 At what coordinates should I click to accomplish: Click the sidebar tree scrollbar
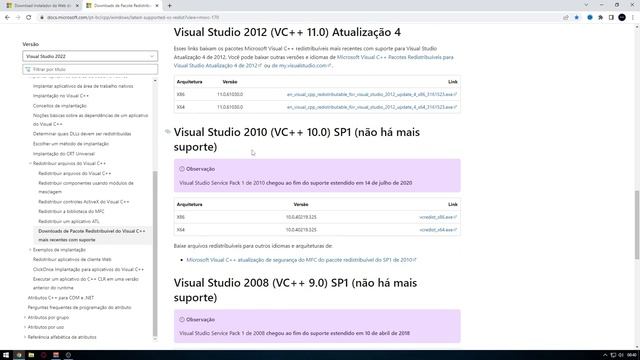click(155, 253)
